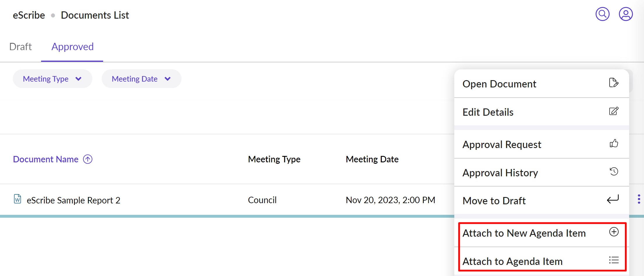Click the search magnifier icon
The width and height of the screenshot is (644, 276).
coord(602,14)
